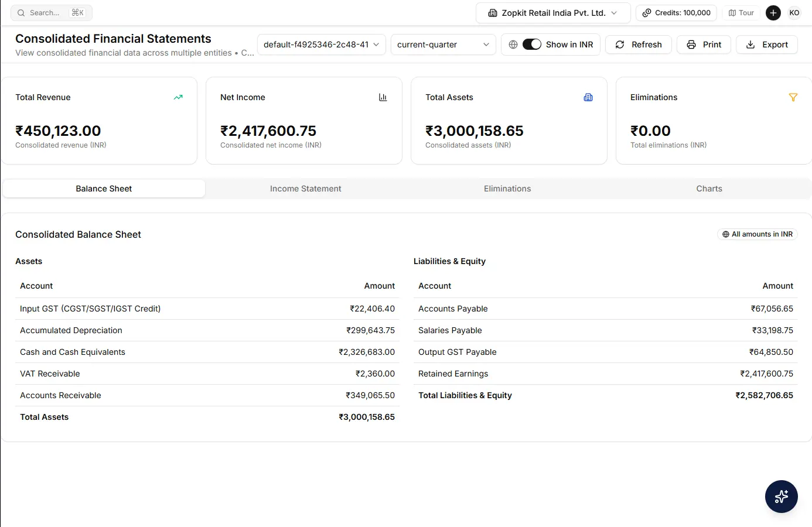The height and width of the screenshot is (527, 812).
Task: Click the search magnifier icon
Action: pos(21,13)
